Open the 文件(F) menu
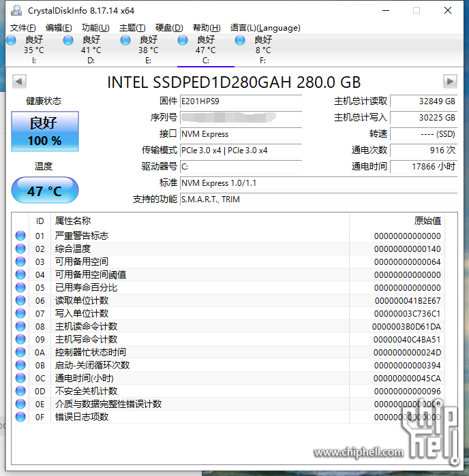 pos(23,28)
